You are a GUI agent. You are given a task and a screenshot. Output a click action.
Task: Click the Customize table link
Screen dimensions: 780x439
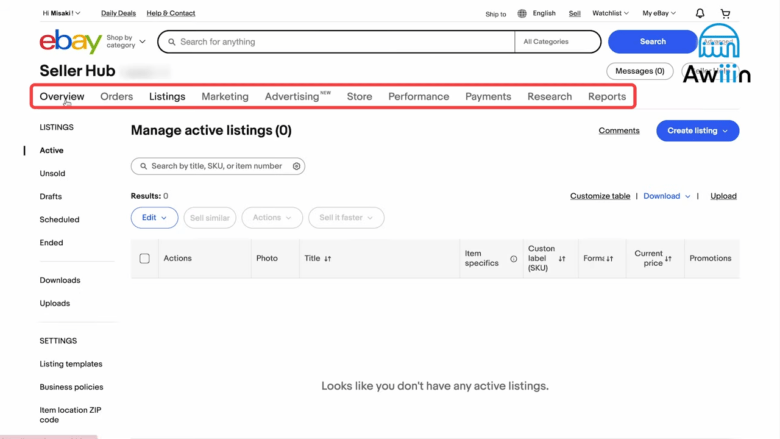coord(600,196)
